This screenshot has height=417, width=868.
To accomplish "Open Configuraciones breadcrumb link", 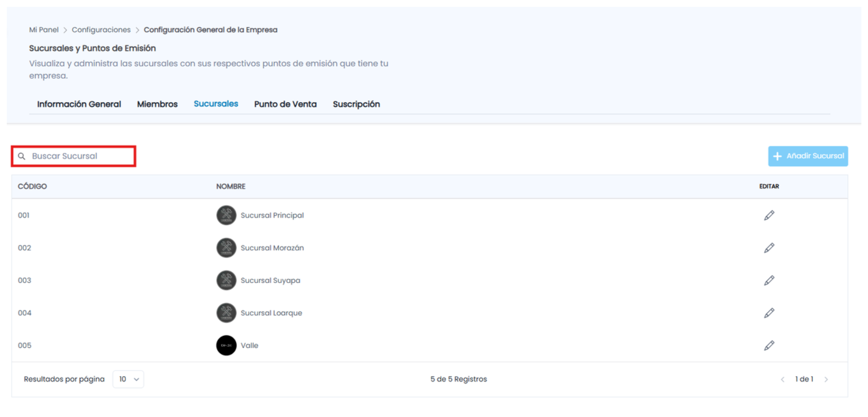I will [101, 30].
